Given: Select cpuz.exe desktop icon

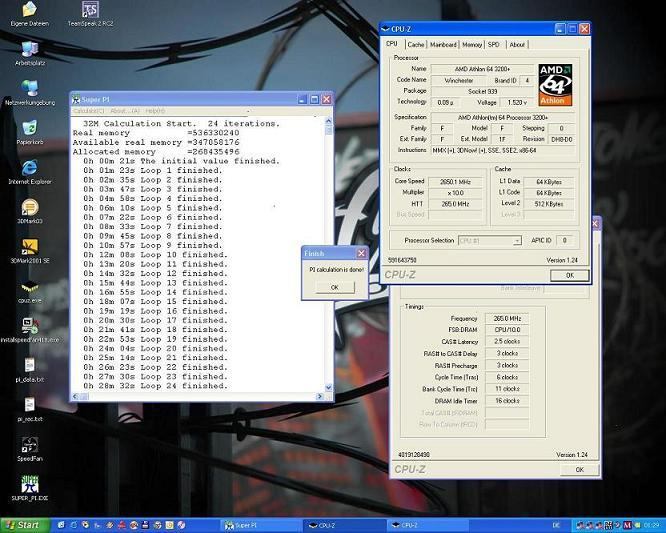Looking at the screenshot, I should tap(29, 290).
